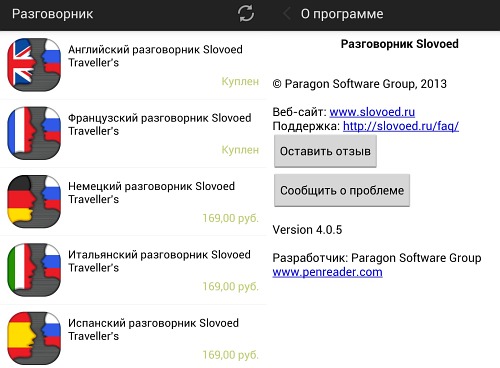This screenshot has height=368, width=500.
Task: Open the English phrasebook UK flag icon
Action: coord(34,65)
